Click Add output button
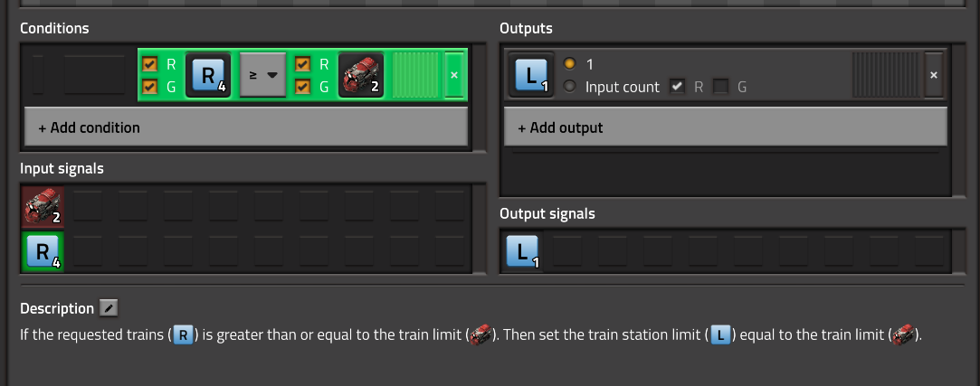 tap(725, 127)
